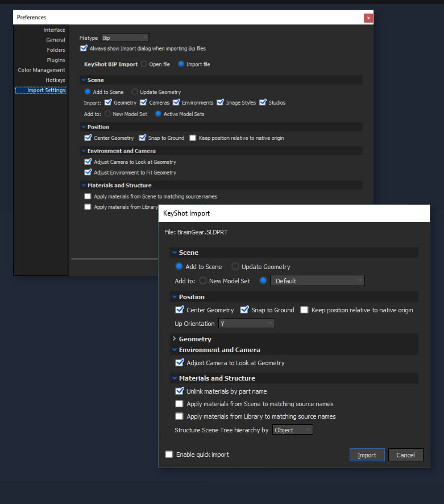Viewport: 444px width, 504px height.
Task: Select Add to Scene in KeyShot Import
Action: coord(179,266)
